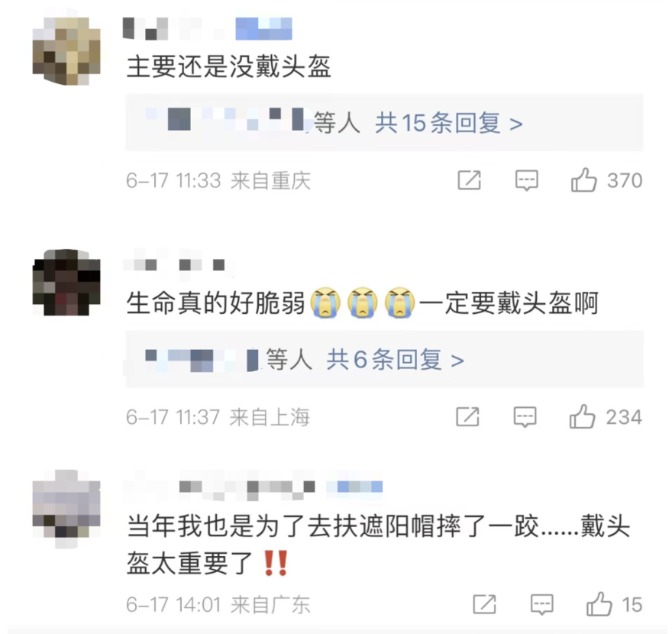Screen dimensions: 672x634
Task: Share the 14:01 Guangdong comment
Action: click(484, 604)
